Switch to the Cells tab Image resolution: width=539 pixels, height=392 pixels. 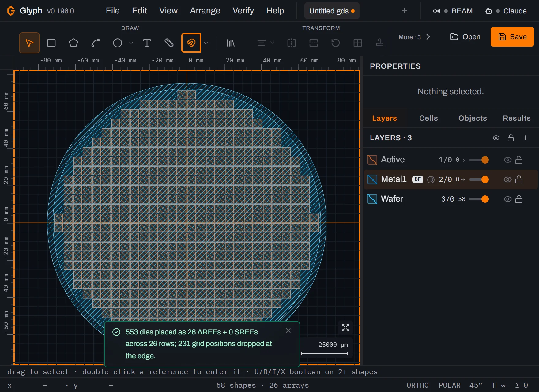pyautogui.click(x=428, y=118)
